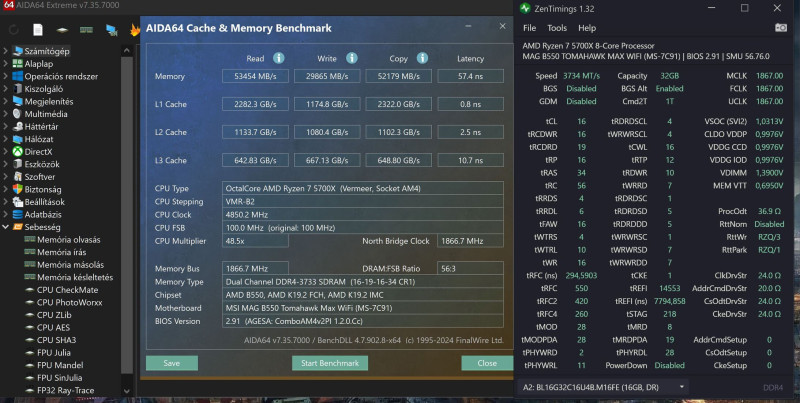Collapse the Sebesség tree node
The width and height of the screenshot is (800, 403).
6,227
